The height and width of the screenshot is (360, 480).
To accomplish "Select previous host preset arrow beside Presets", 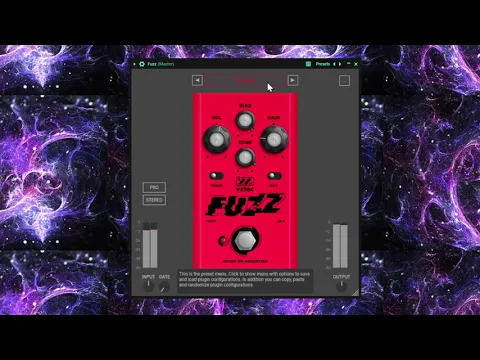I will tap(334, 64).
